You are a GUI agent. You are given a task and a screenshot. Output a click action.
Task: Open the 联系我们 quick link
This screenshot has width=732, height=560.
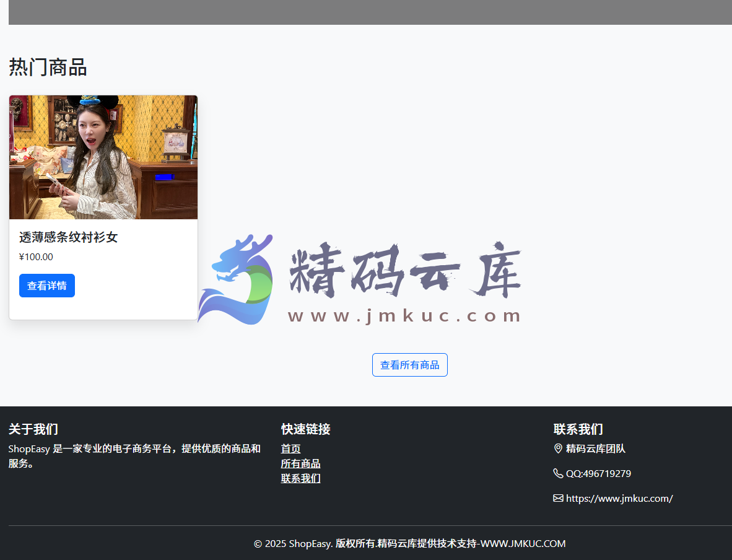coord(300,478)
